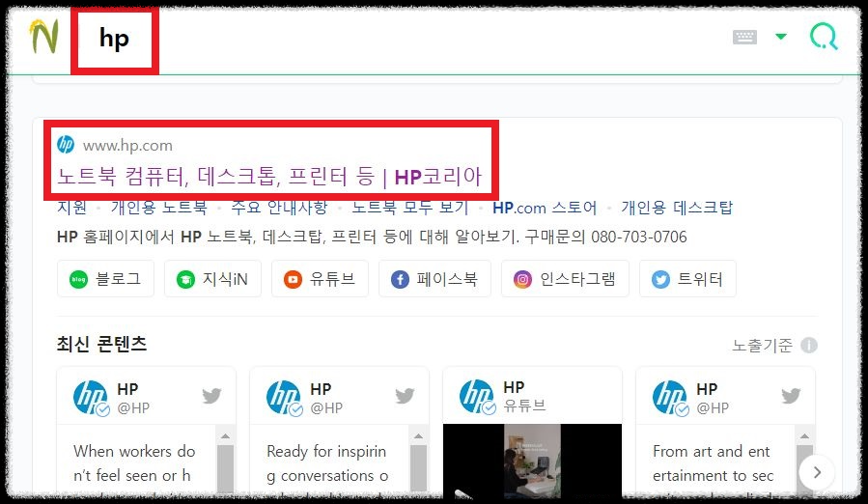Click HP avatar on 'From art and ent' card
The width and height of the screenshot is (868, 504).
670,397
